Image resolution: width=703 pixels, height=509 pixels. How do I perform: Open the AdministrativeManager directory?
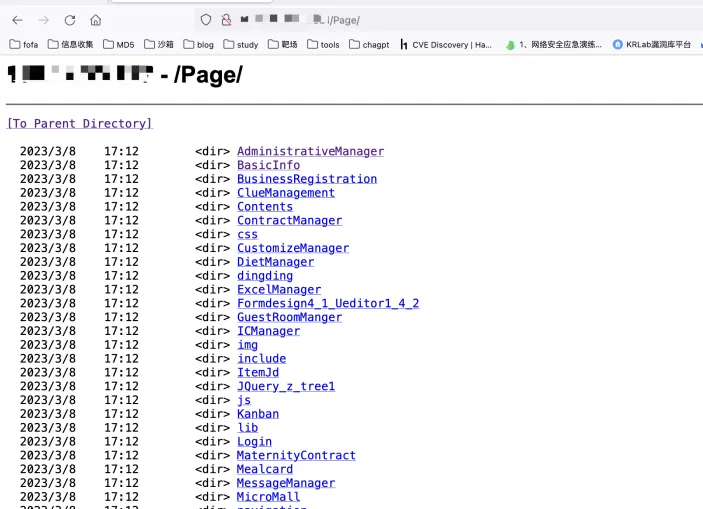pos(310,151)
